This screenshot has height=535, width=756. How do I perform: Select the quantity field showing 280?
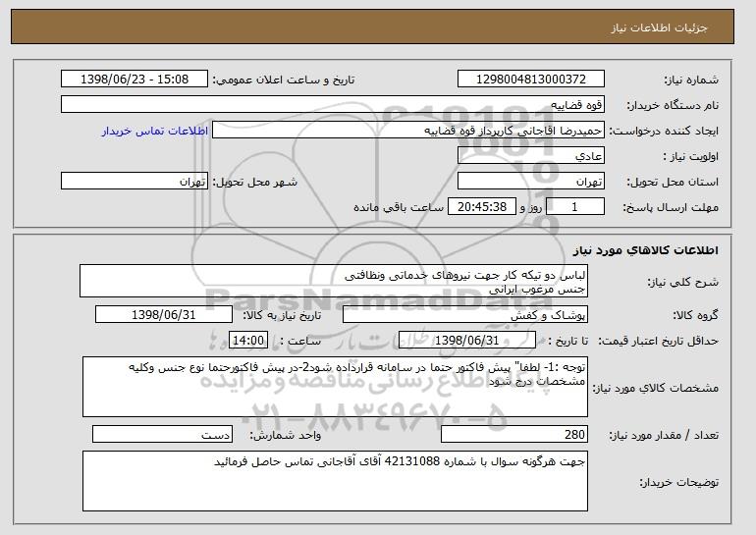pos(514,434)
